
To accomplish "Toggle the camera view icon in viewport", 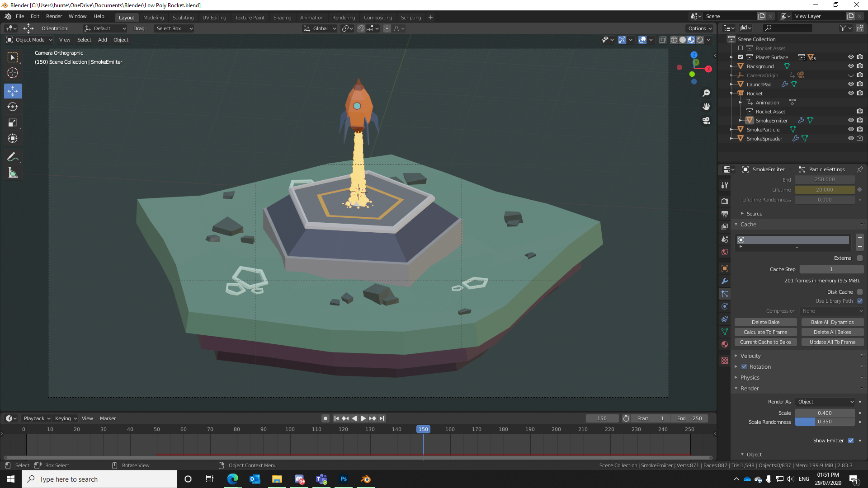I will pyautogui.click(x=706, y=121).
